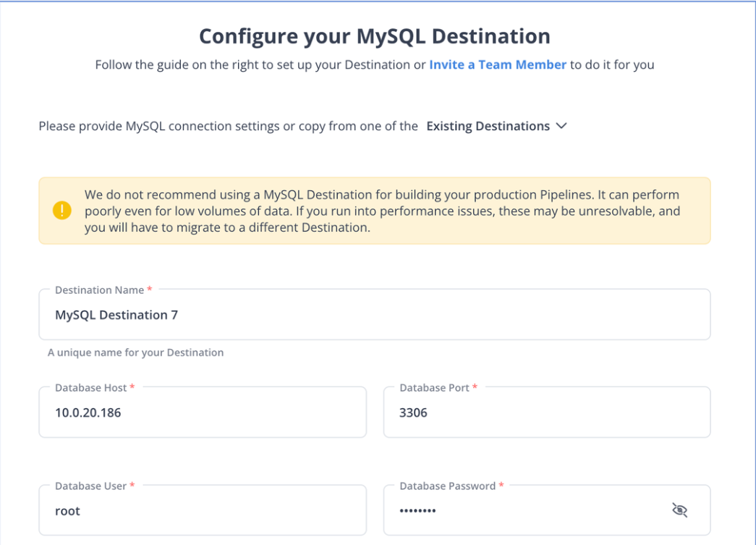Viewport: 756px width, 545px height.
Task: Click into the Database User field
Action: (203, 510)
